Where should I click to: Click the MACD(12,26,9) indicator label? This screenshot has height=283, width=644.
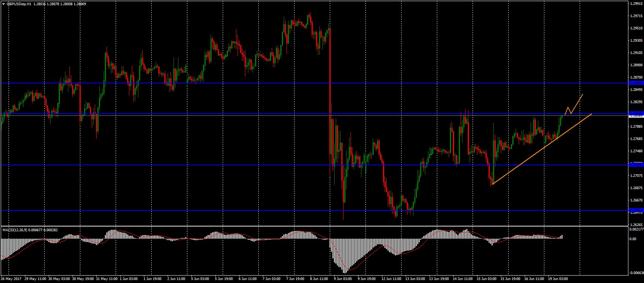[x=15, y=230]
